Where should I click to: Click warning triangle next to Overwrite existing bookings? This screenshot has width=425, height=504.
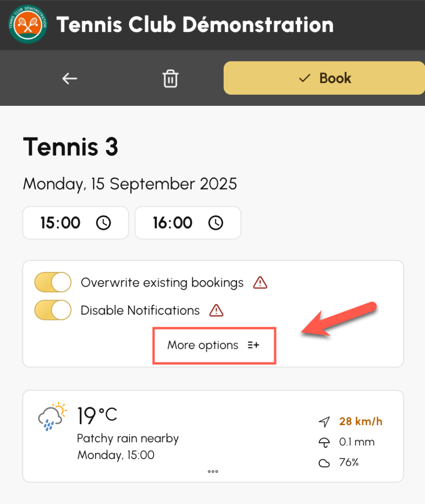click(x=260, y=283)
